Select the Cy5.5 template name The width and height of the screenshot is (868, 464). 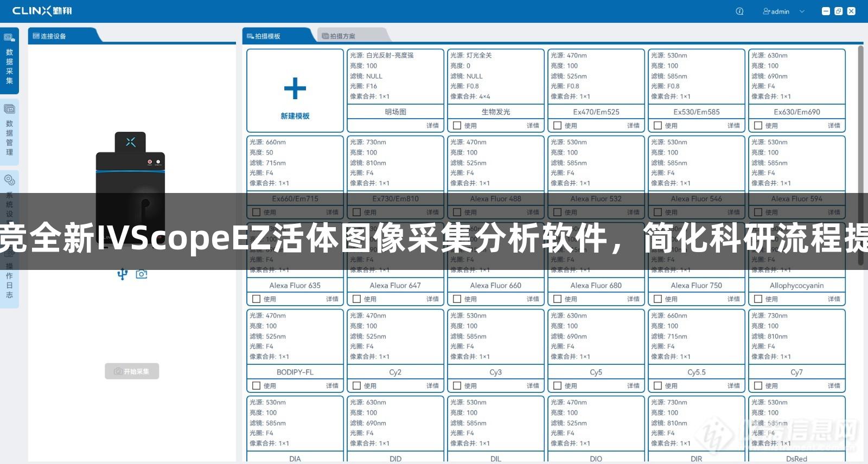coord(697,372)
